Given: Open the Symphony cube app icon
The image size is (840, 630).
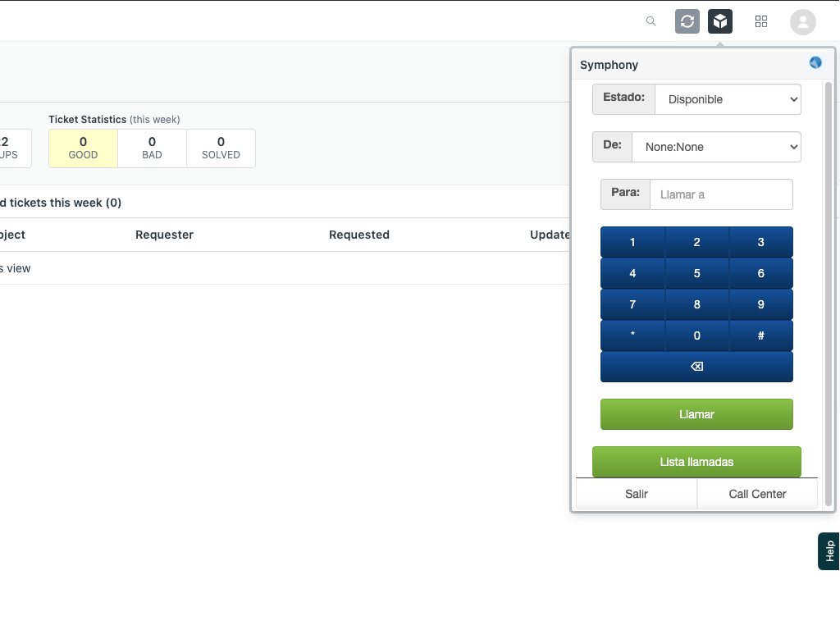Looking at the screenshot, I should [720, 21].
